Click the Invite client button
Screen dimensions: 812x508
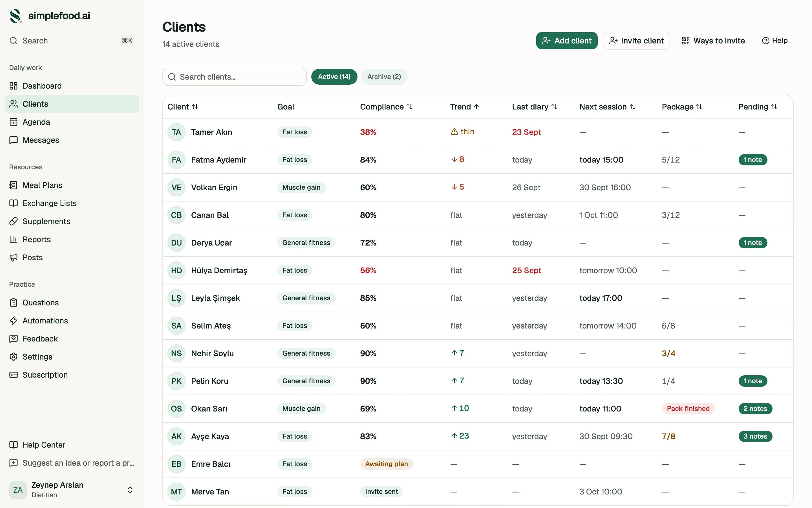pyautogui.click(x=637, y=41)
